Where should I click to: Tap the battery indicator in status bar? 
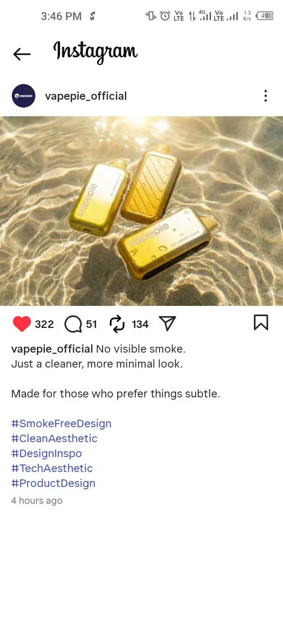[x=264, y=16]
